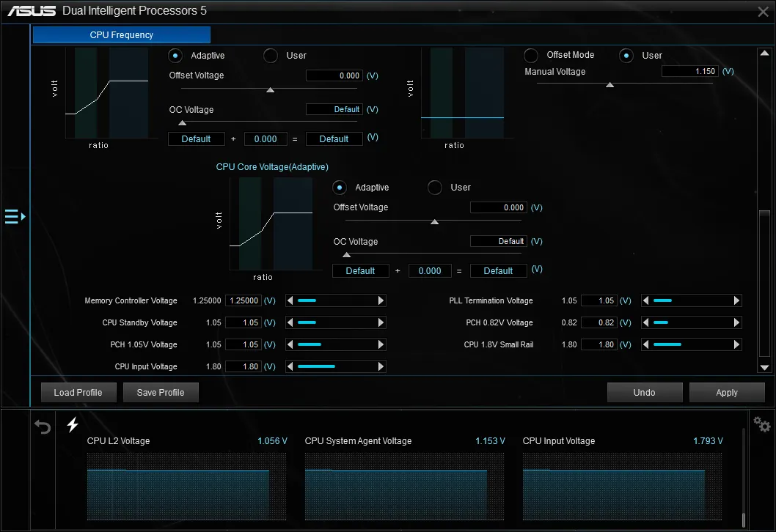Select User radio under CPU Core Voltage
The image size is (776, 532).
pos(434,188)
